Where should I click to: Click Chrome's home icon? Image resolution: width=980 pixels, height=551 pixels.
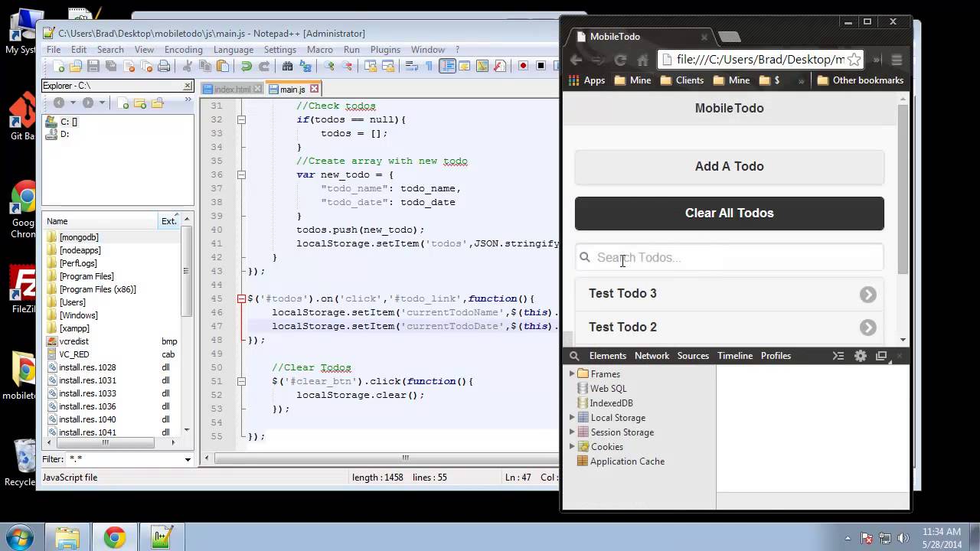click(642, 60)
